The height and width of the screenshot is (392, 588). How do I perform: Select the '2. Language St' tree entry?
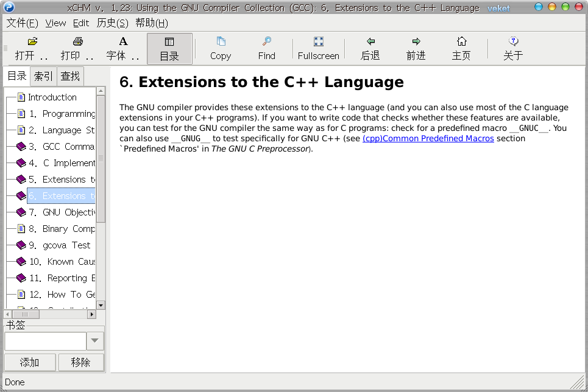[62, 130]
